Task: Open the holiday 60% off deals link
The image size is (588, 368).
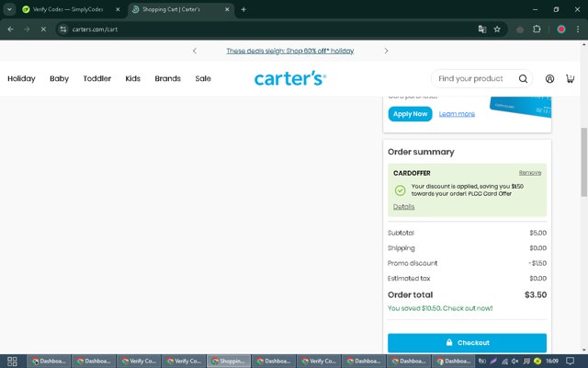Action: pyautogui.click(x=290, y=51)
